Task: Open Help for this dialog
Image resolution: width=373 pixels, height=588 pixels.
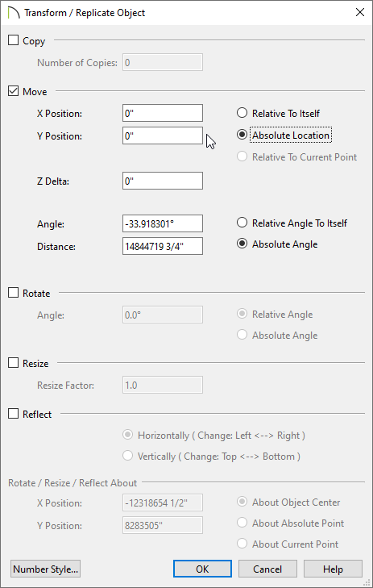Action: point(333,569)
